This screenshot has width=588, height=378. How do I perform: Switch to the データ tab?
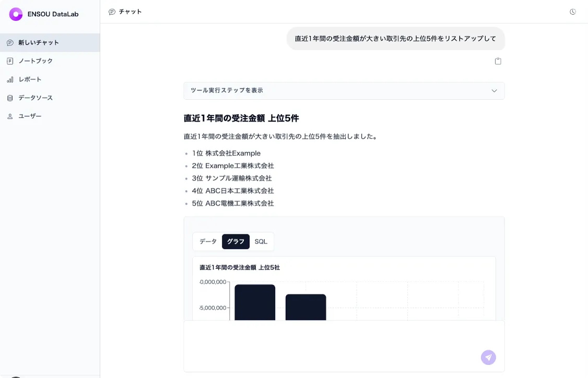(207, 241)
